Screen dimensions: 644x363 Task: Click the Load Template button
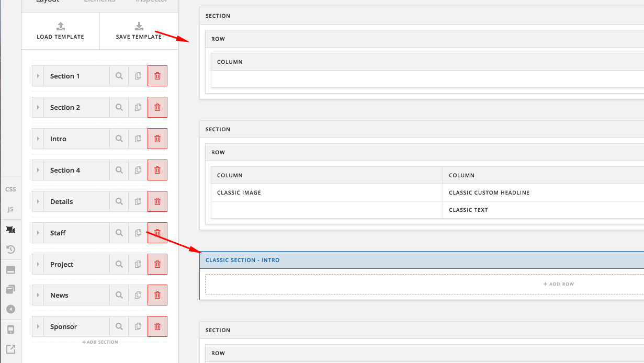pyautogui.click(x=60, y=31)
